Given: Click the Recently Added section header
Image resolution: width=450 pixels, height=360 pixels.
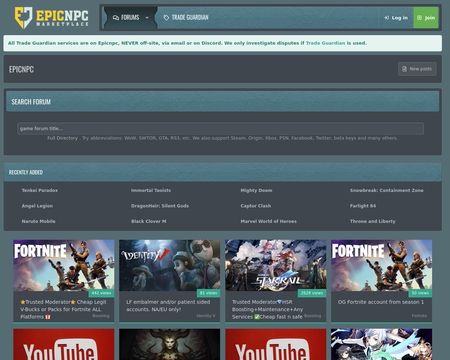Looking at the screenshot, I should pyautogui.click(x=223, y=172).
